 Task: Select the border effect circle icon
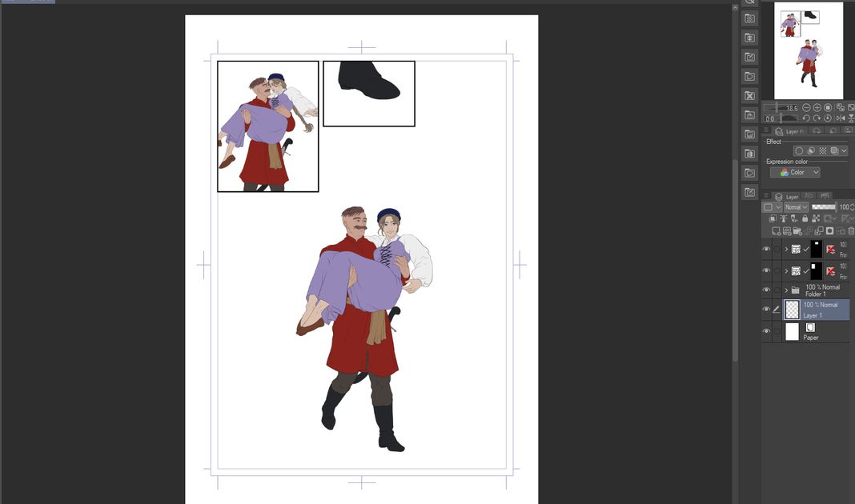point(799,150)
